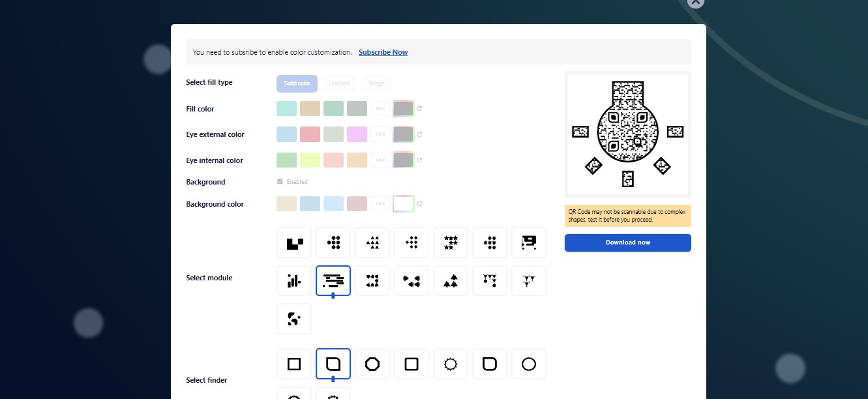Pick the green Eye internal swatch
The width and height of the screenshot is (868, 399).
tap(286, 160)
